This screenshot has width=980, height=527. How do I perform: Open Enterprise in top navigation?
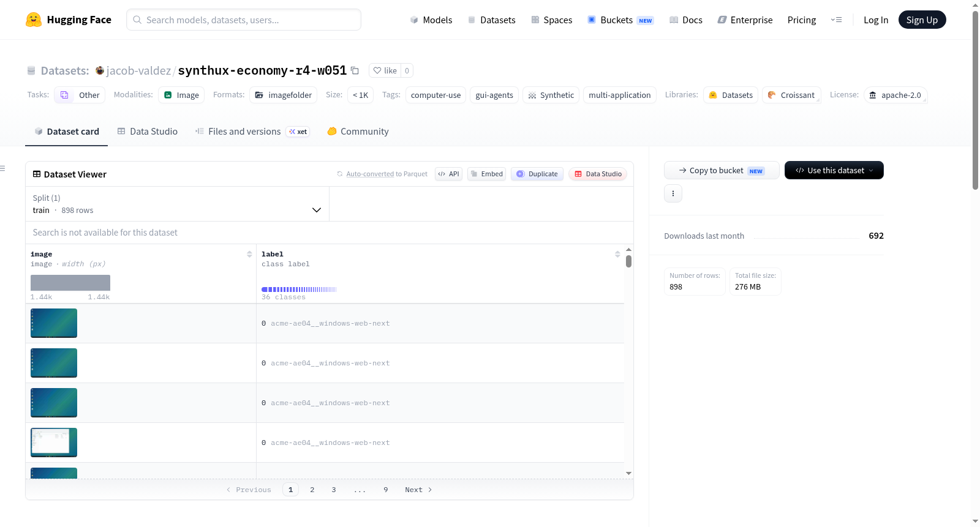[x=745, y=20]
